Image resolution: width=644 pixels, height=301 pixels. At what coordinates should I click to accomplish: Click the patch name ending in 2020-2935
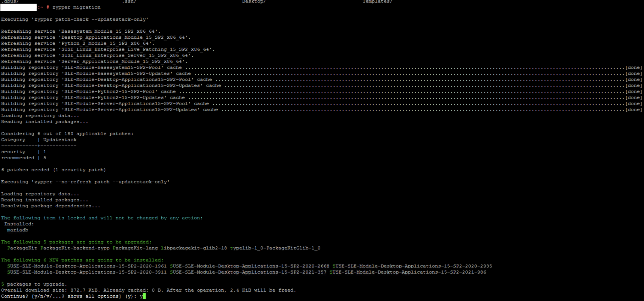412,266
